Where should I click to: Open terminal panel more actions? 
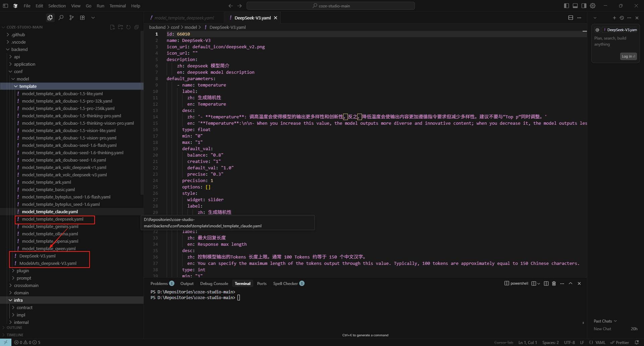tap(562, 283)
